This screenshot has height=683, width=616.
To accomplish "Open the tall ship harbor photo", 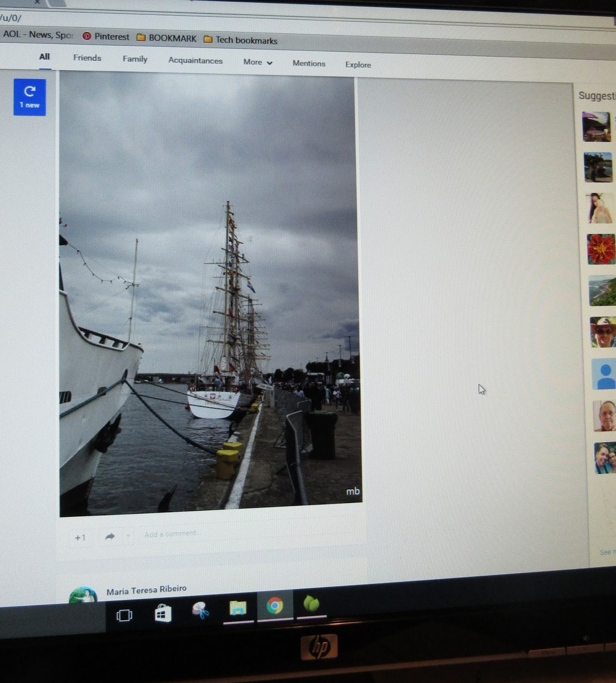I will click(x=210, y=295).
